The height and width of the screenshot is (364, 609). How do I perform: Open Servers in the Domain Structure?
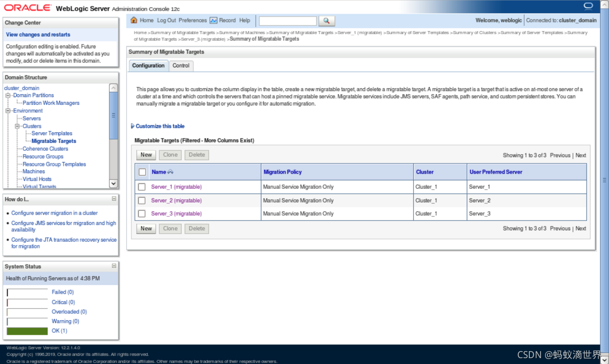click(x=32, y=119)
